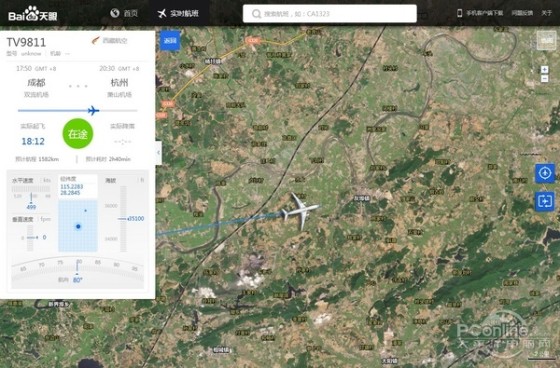Click the magnifier search icon
Viewport: 560px width, 368px height.
coord(256,14)
